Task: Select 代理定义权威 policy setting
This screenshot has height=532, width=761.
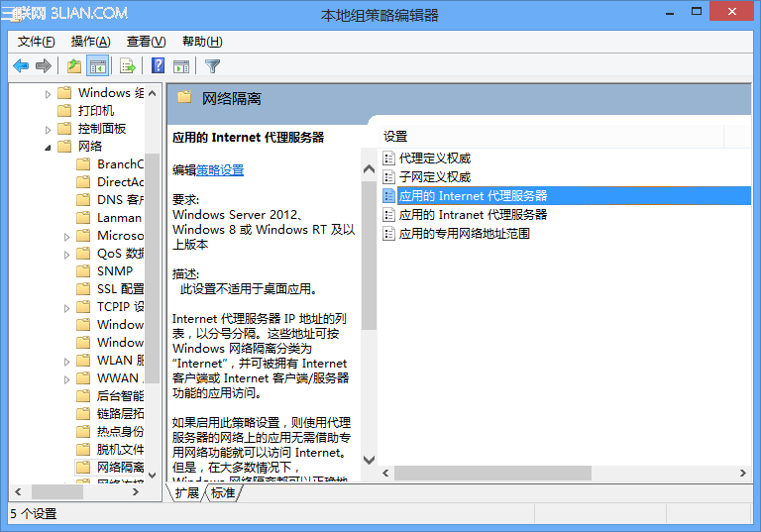Action: [435, 159]
